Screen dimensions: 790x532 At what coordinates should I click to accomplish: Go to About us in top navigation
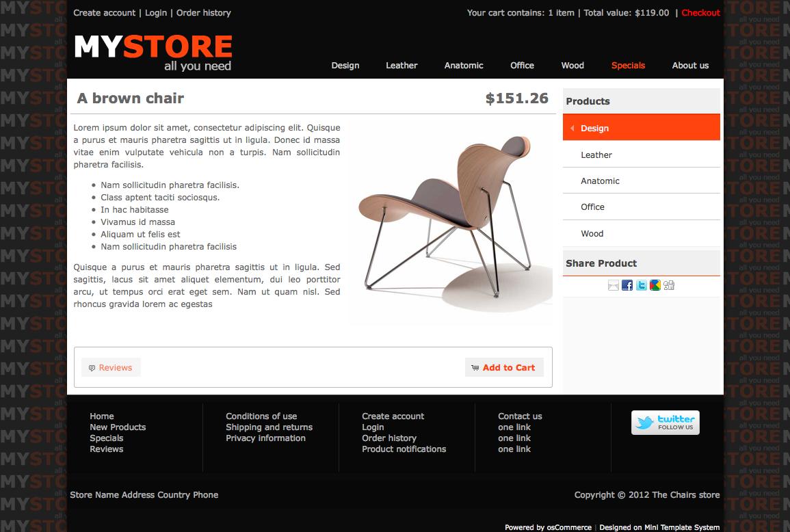coord(690,66)
